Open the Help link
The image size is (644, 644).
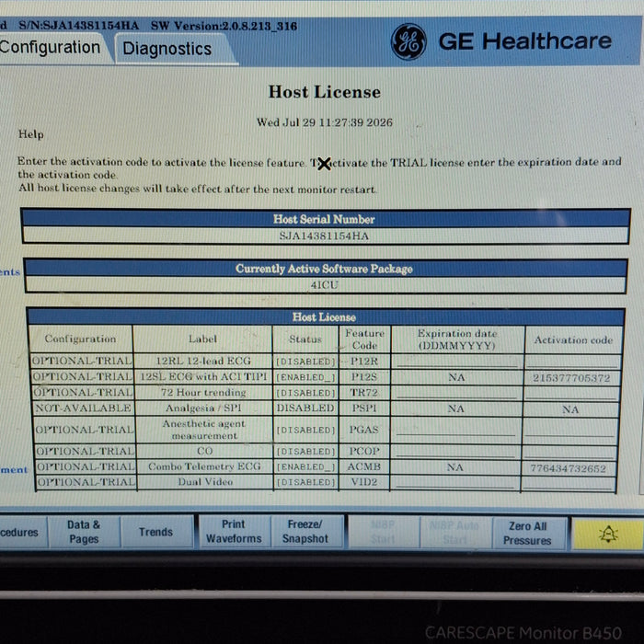point(30,134)
